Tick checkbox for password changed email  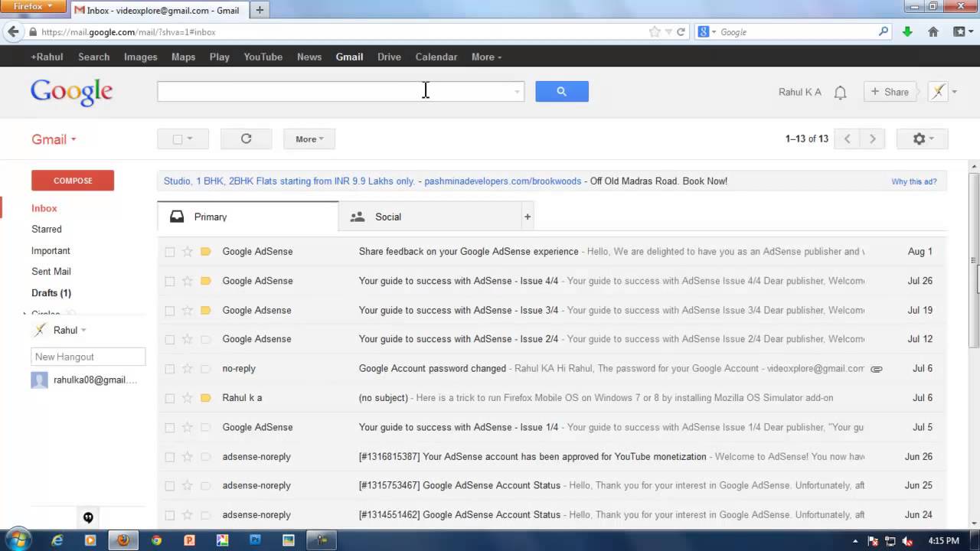point(170,369)
